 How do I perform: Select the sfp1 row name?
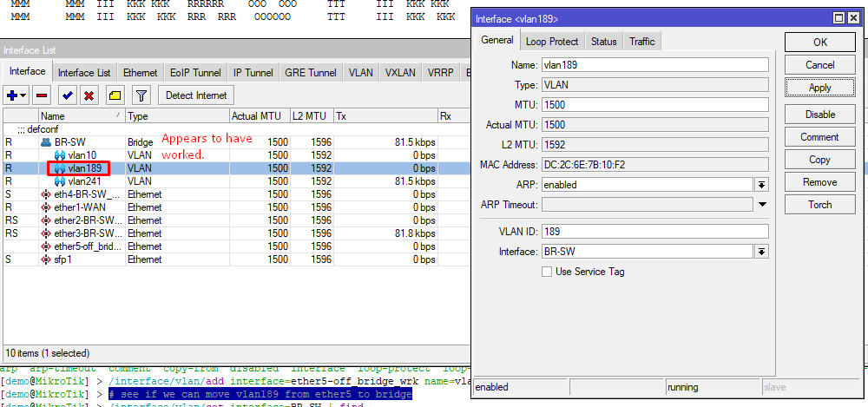(62, 259)
